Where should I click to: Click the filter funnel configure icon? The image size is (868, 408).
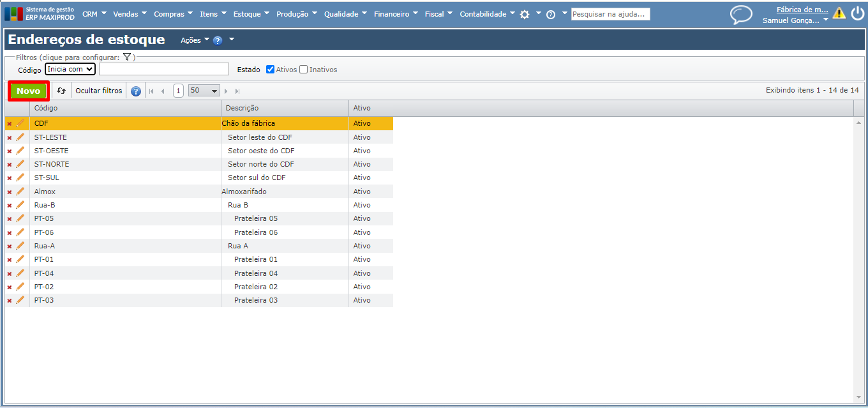[x=127, y=57]
